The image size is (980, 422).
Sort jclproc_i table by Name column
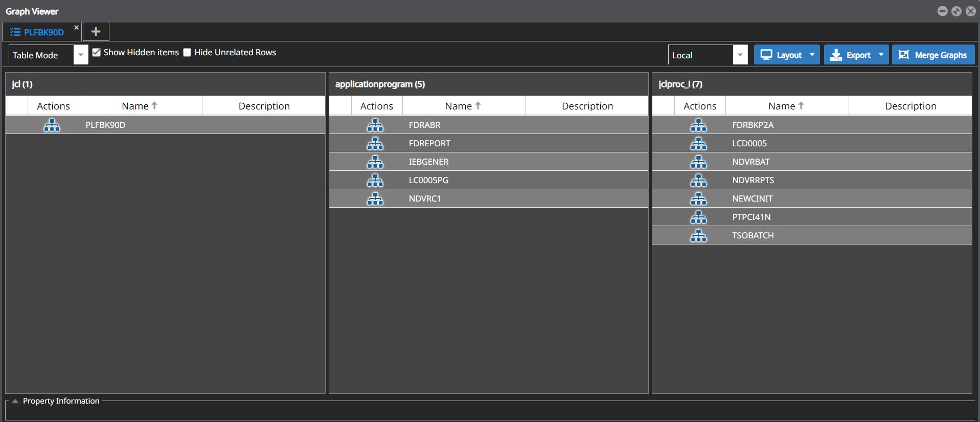787,106
